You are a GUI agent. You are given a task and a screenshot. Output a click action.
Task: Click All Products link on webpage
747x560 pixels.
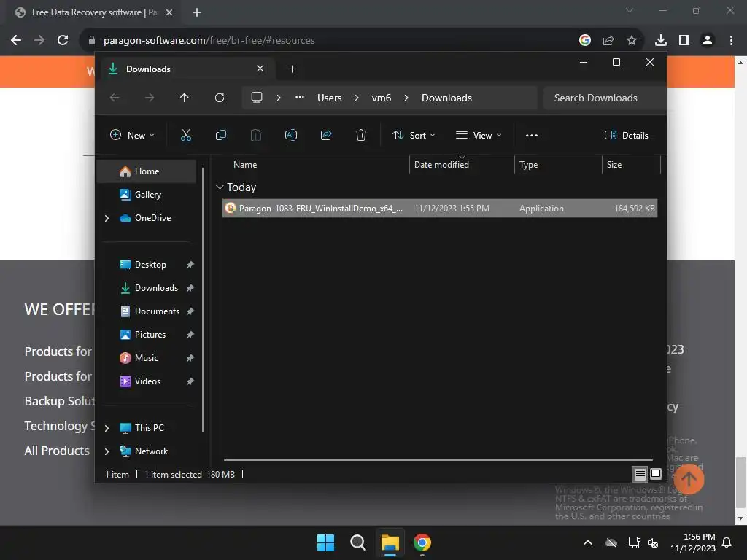57,451
